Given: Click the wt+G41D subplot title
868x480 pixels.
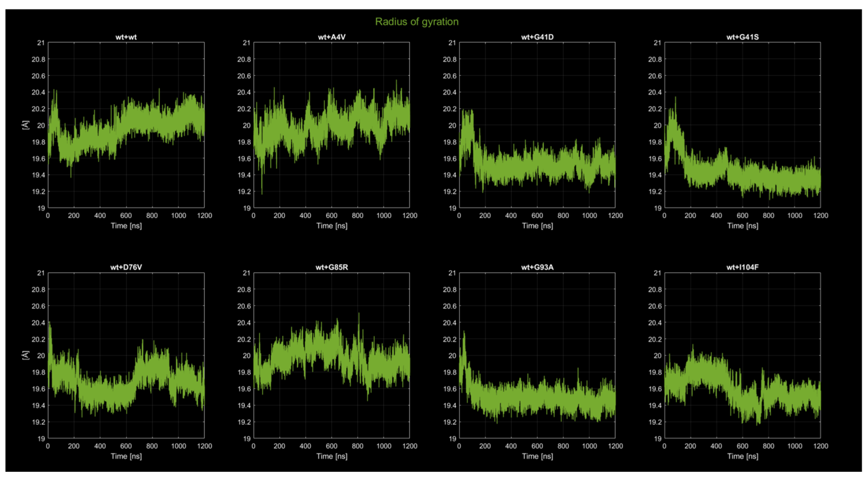Looking at the screenshot, I should (x=537, y=37).
